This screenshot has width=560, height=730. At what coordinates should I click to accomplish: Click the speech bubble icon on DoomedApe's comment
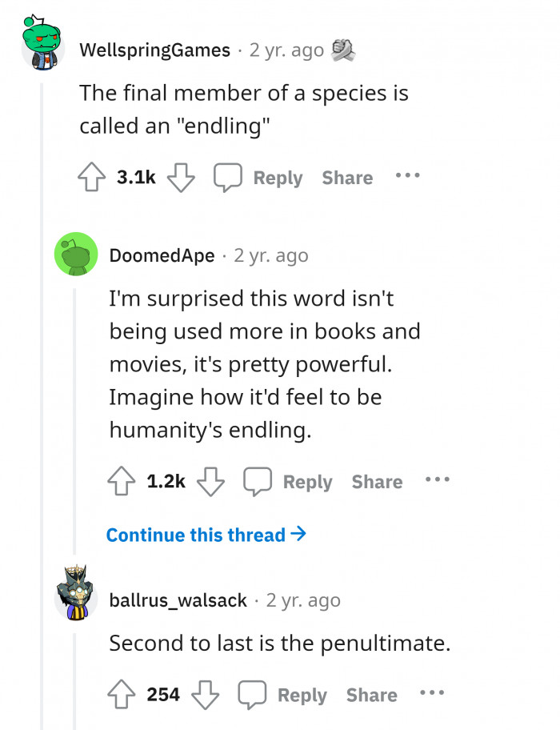(x=258, y=480)
